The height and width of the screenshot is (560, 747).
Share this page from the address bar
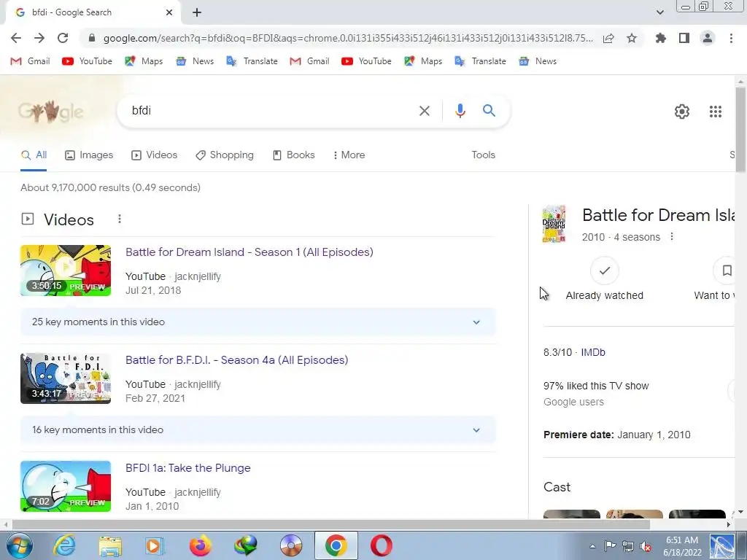pyautogui.click(x=608, y=39)
